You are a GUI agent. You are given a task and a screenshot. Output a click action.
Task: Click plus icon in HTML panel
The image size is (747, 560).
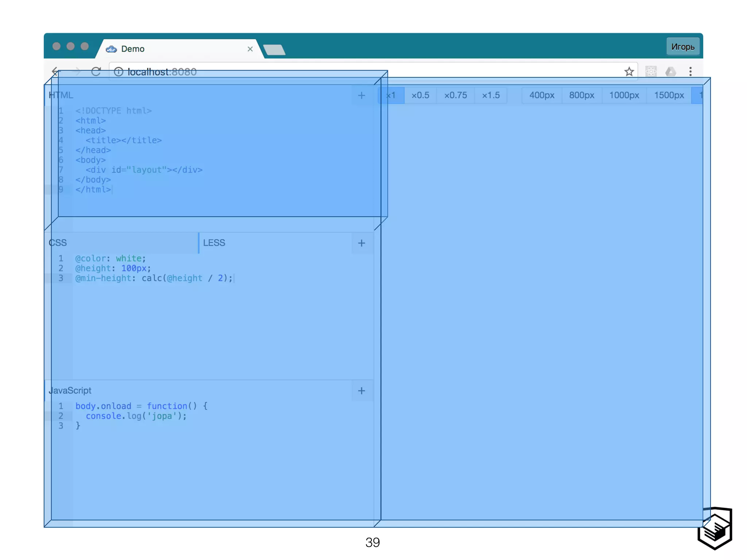361,96
